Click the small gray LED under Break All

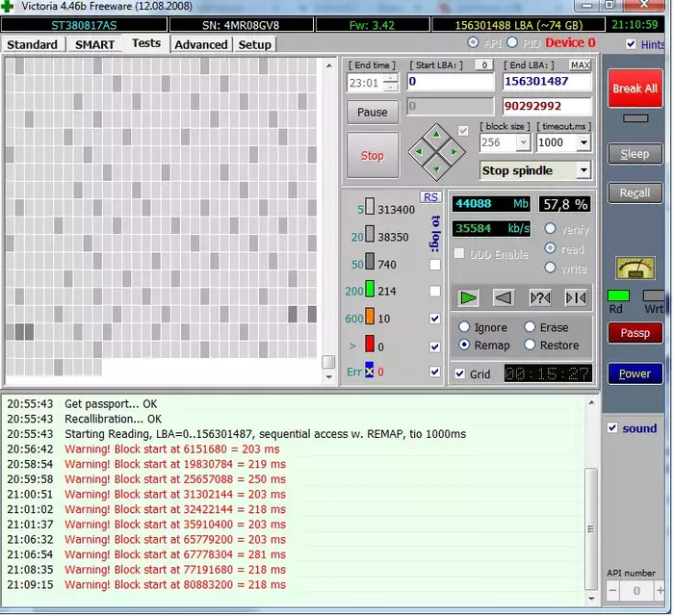(635, 118)
